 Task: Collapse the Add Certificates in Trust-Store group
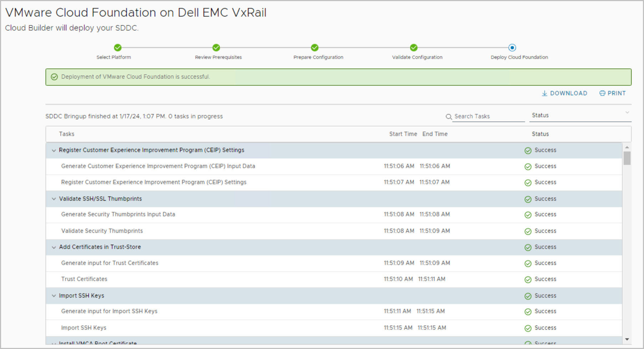(54, 247)
